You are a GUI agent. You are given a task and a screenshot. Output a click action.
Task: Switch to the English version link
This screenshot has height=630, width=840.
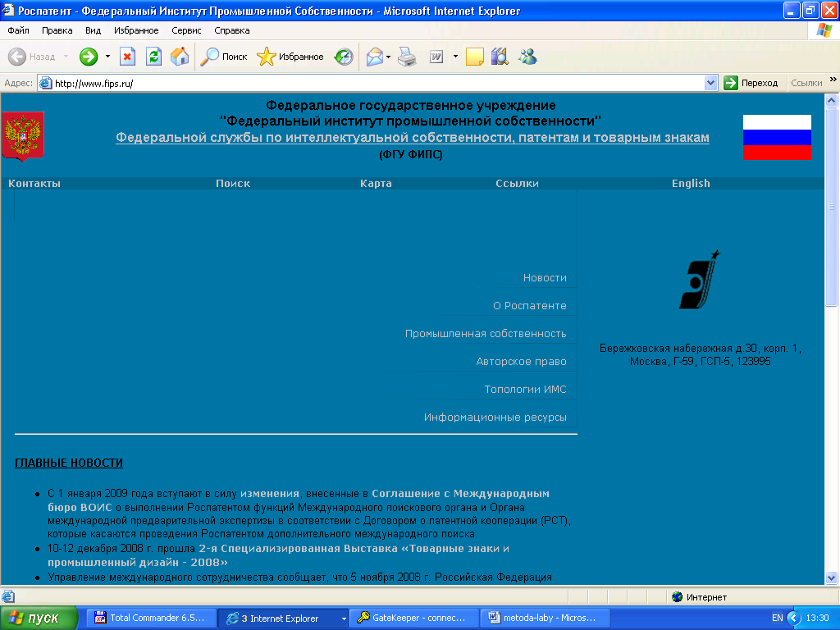691,183
